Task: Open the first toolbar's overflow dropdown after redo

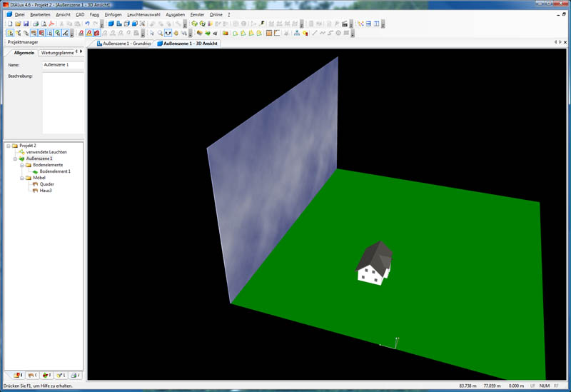Action: tap(102, 24)
